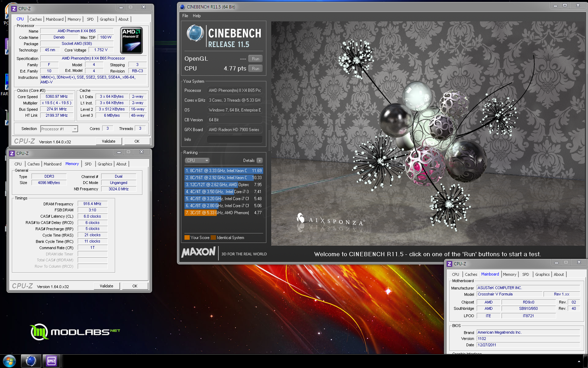Click the CAS# Latency value 6.0 clocks
This screenshot has height=368, width=588.
(x=92, y=216)
